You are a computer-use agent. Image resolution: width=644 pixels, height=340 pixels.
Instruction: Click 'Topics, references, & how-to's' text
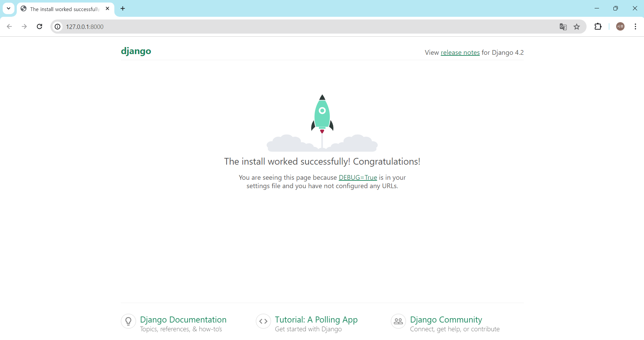(x=181, y=329)
